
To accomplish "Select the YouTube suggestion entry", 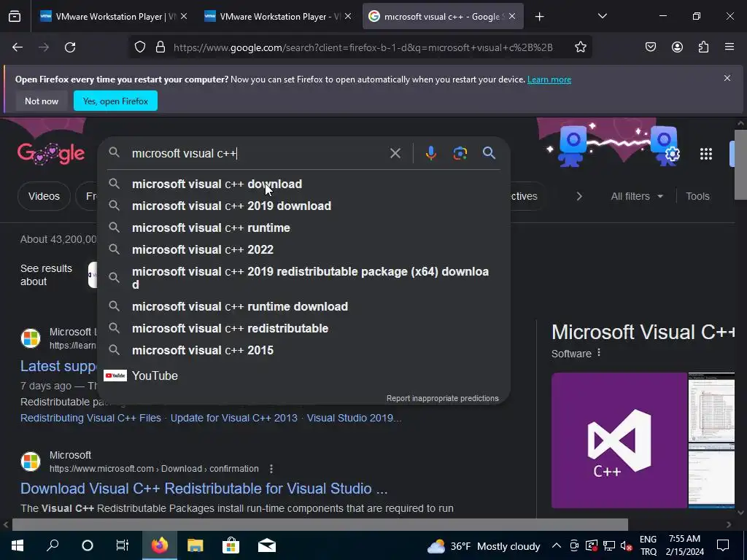I will coord(304,376).
